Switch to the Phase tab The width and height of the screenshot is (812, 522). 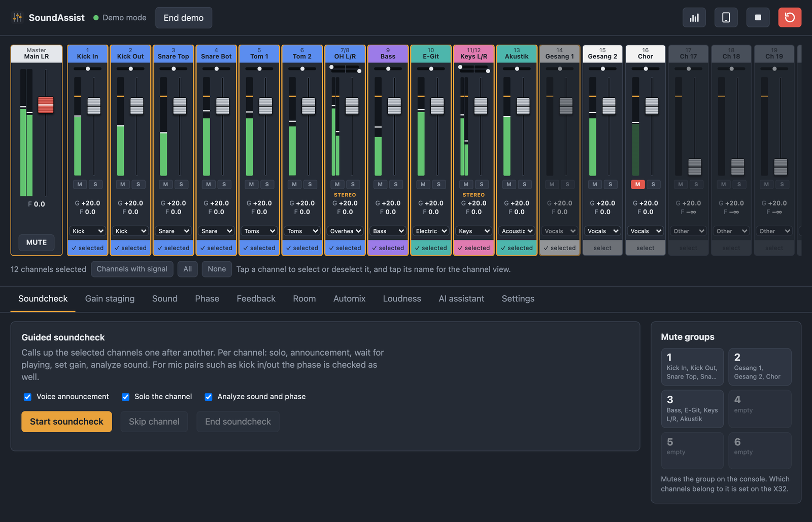tap(207, 299)
